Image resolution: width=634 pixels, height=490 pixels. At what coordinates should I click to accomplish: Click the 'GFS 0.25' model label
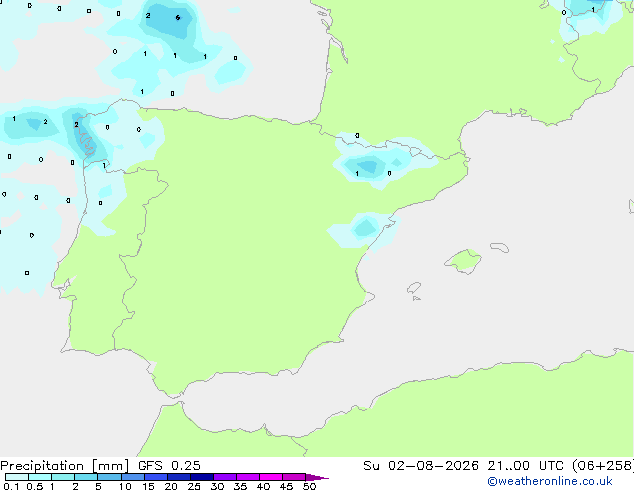click(x=169, y=466)
